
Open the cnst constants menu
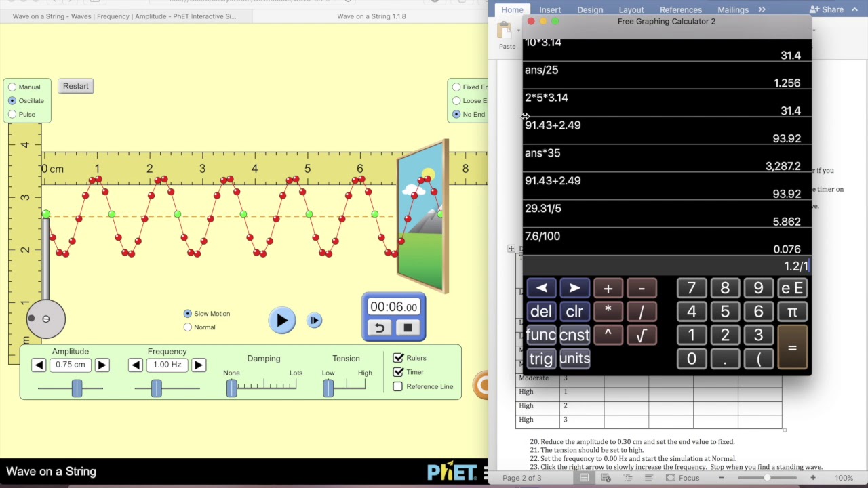574,335
